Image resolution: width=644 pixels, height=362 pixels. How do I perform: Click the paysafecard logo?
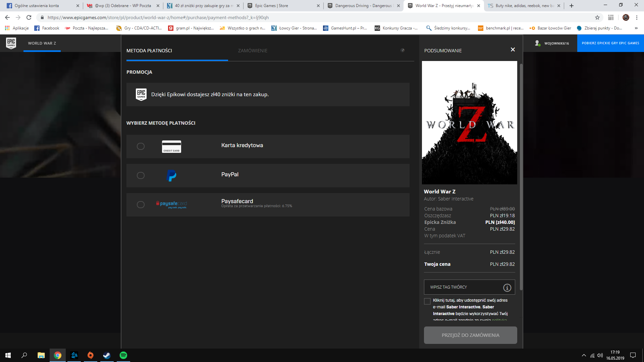[x=171, y=204]
